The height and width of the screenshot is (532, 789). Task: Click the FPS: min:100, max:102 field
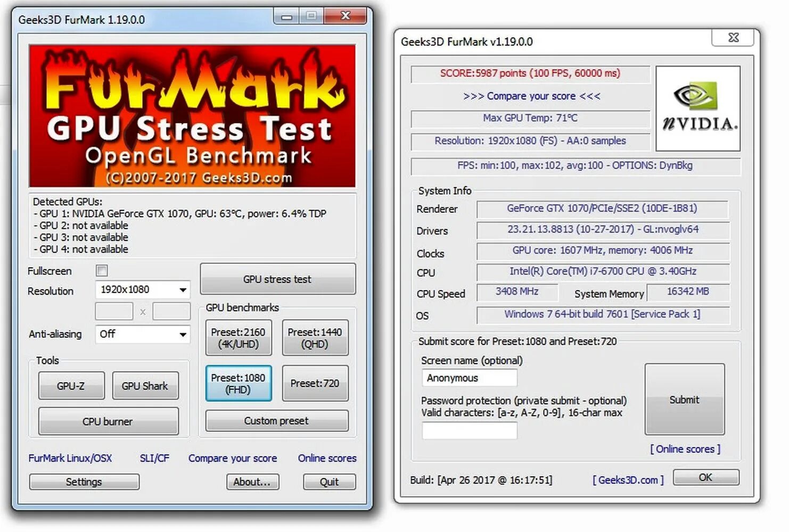pyautogui.click(x=576, y=165)
